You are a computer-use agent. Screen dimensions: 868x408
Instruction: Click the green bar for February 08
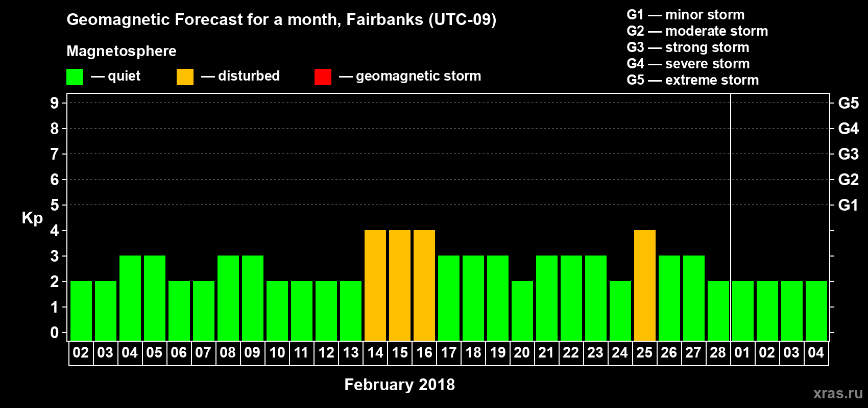pos(228,298)
